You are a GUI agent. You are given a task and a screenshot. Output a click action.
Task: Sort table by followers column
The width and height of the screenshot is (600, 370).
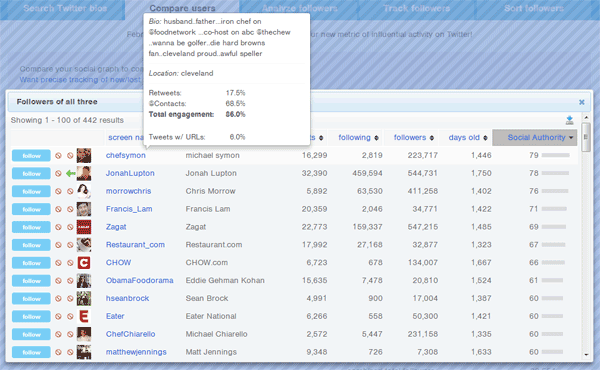click(x=414, y=138)
